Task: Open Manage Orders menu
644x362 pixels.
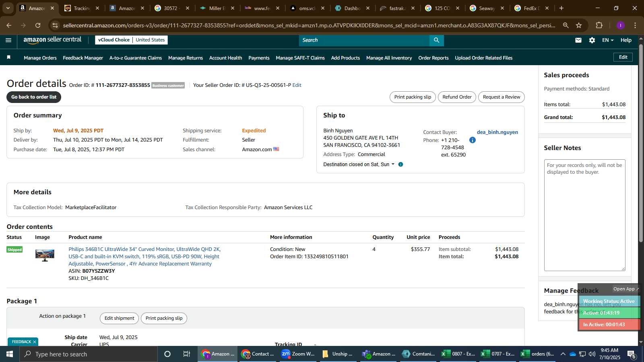Action: coord(40,58)
